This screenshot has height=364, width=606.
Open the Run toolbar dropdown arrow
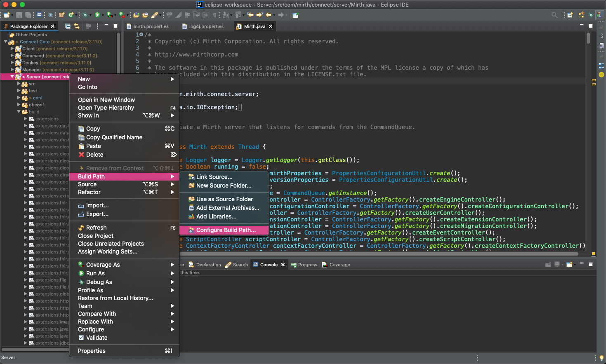[102, 15]
